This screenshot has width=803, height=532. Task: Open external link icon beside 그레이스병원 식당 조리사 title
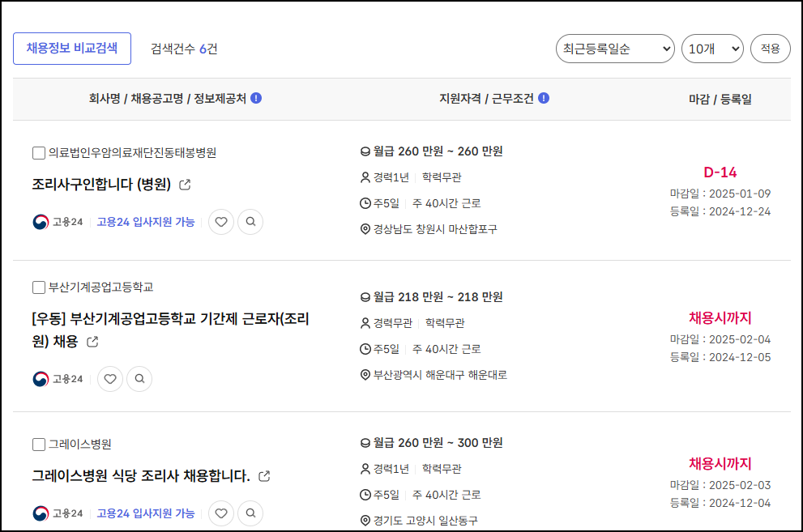[263, 477]
